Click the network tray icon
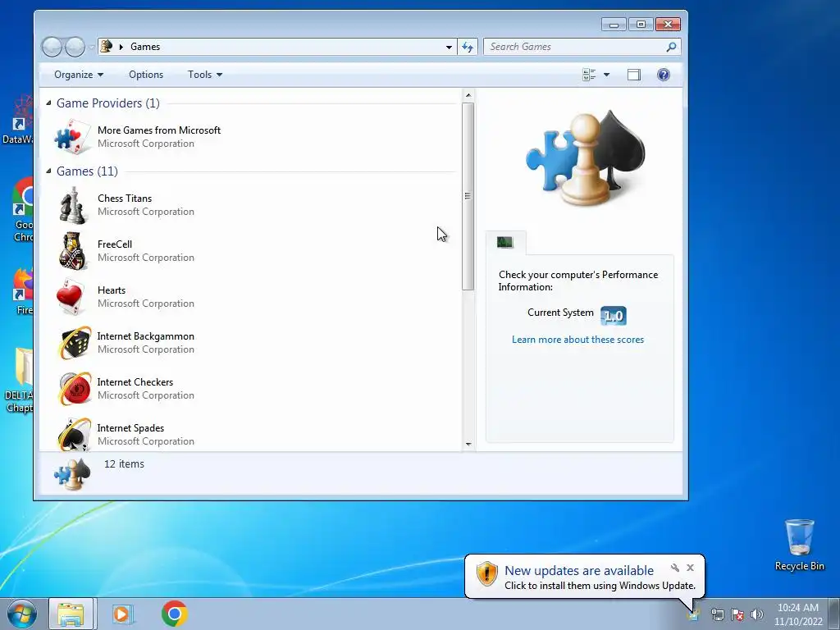Viewport: 840px width, 630px height. click(x=717, y=614)
